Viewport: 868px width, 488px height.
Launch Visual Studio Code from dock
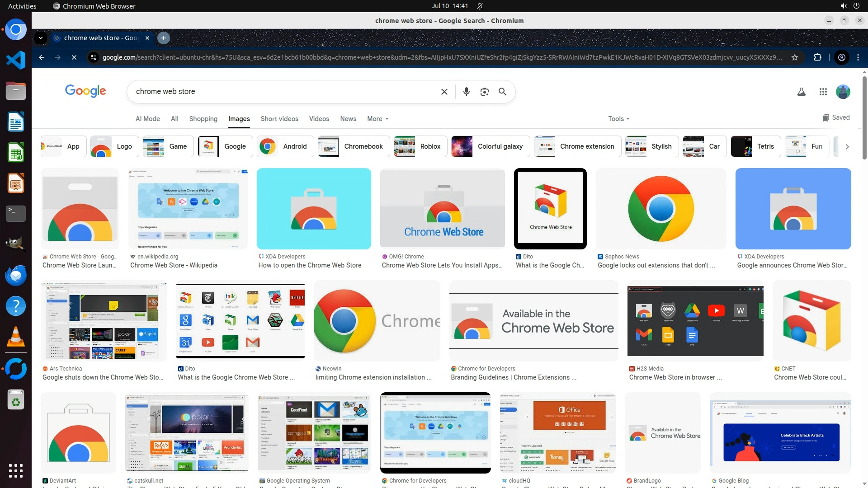point(16,60)
